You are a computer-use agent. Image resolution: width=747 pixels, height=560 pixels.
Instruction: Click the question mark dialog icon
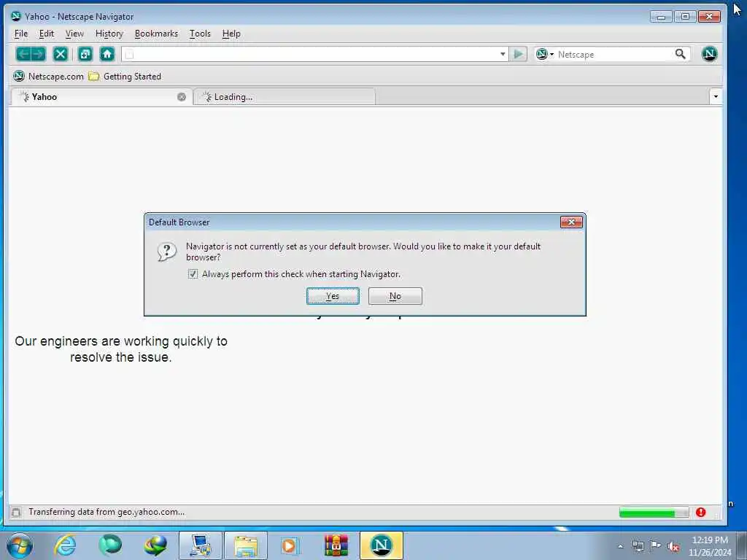(x=167, y=252)
